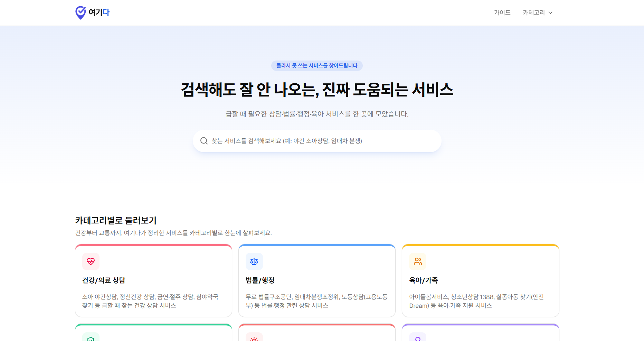Click the heart pulse icon in 건강/의료 상담
This screenshot has width=644, height=341.
point(91,261)
